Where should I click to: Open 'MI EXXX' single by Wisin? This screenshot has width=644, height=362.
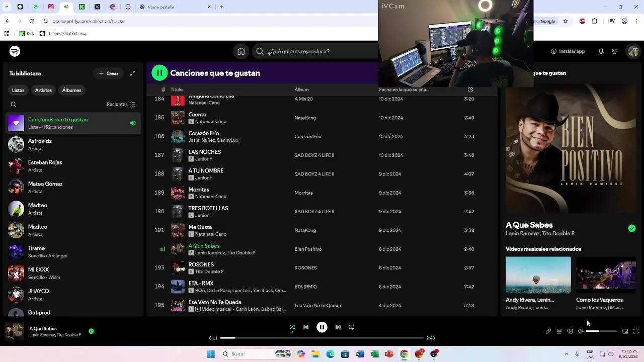[x=73, y=274]
